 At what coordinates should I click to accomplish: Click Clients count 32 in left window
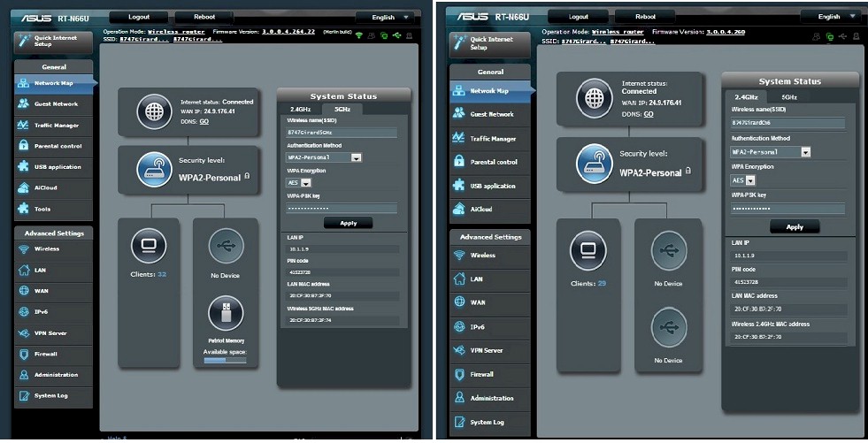tap(162, 274)
